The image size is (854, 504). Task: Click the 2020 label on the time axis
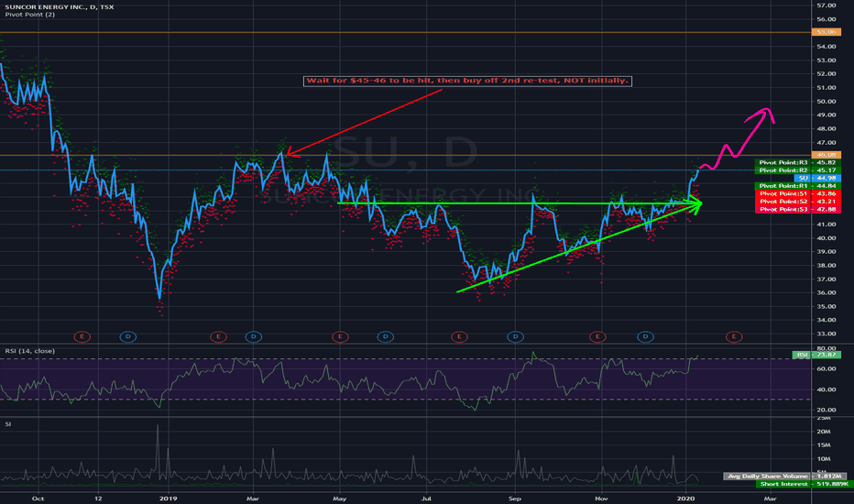coord(686,498)
